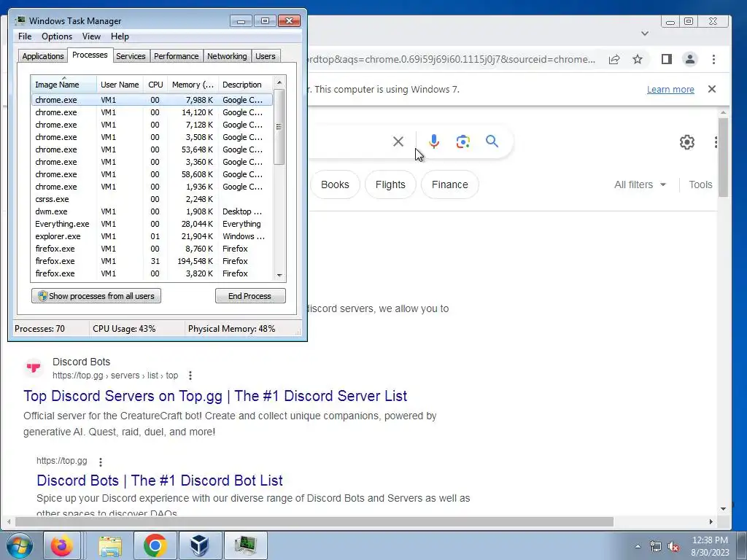The width and height of the screenshot is (747, 560).
Task: Click the muted volume tray icon
Action: [x=673, y=547]
